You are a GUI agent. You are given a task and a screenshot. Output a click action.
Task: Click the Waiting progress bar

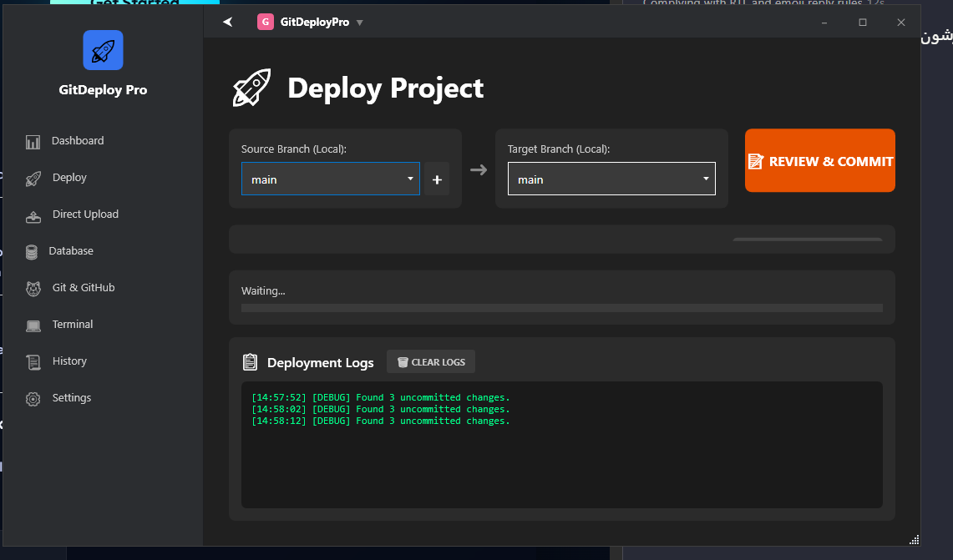[x=561, y=308]
